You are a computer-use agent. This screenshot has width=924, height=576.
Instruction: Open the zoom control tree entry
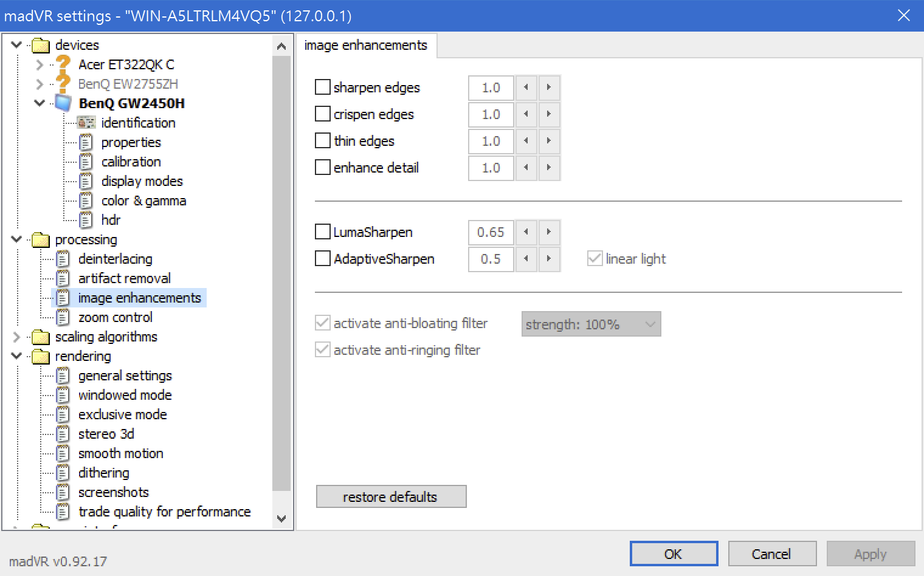(115, 317)
